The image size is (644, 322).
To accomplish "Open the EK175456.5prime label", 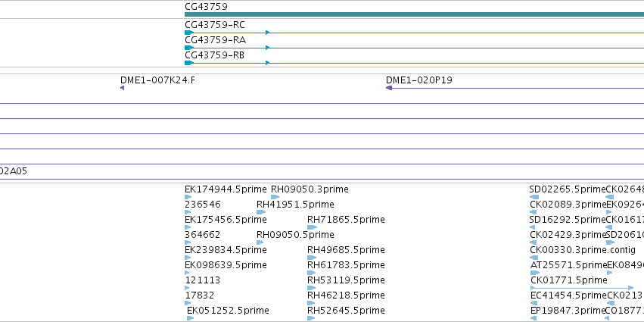I will pyautogui.click(x=226, y=220).
